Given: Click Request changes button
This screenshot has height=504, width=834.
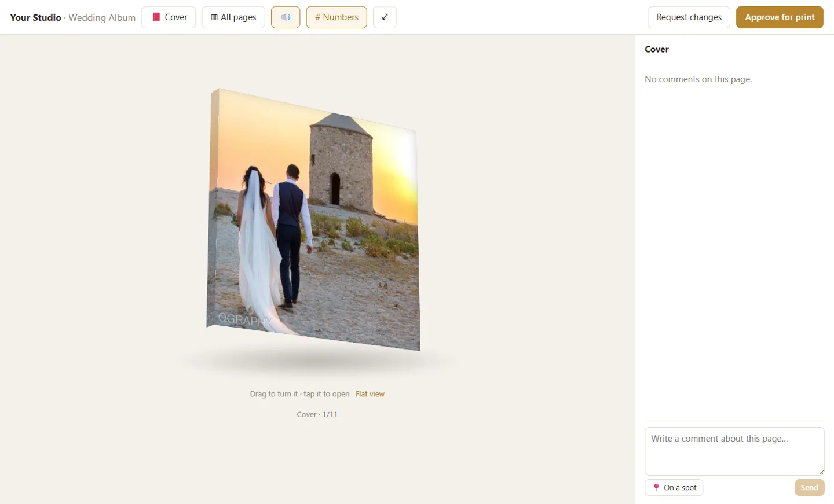Looking at the screenshot, I should pyautogui.click(x=689, y=17).
